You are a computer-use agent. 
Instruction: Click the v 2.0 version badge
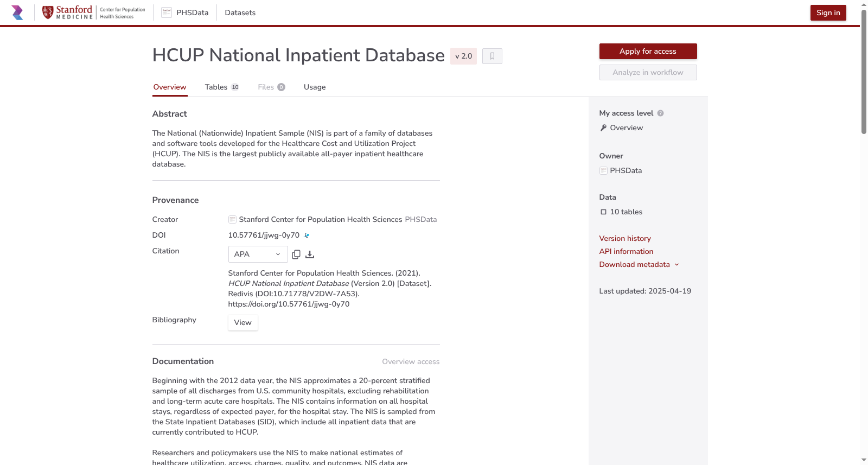pyautogui.click(x=463, y=56)
